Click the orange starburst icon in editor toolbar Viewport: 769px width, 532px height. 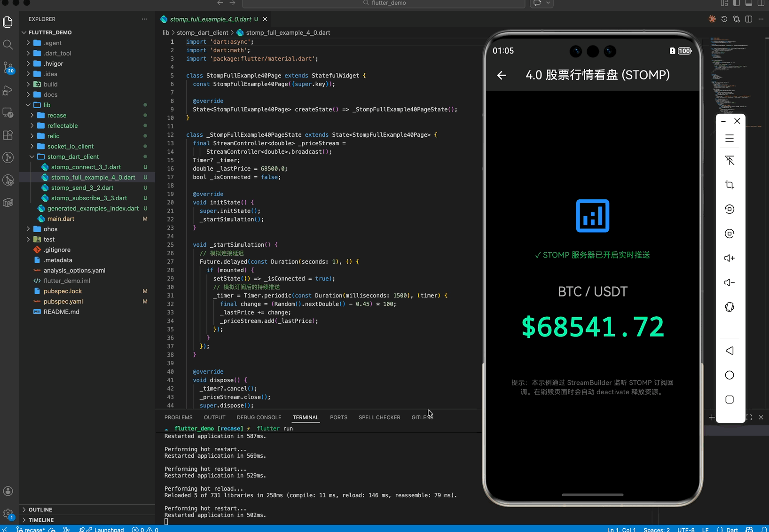pyautogui.click(x=712, y=19)
